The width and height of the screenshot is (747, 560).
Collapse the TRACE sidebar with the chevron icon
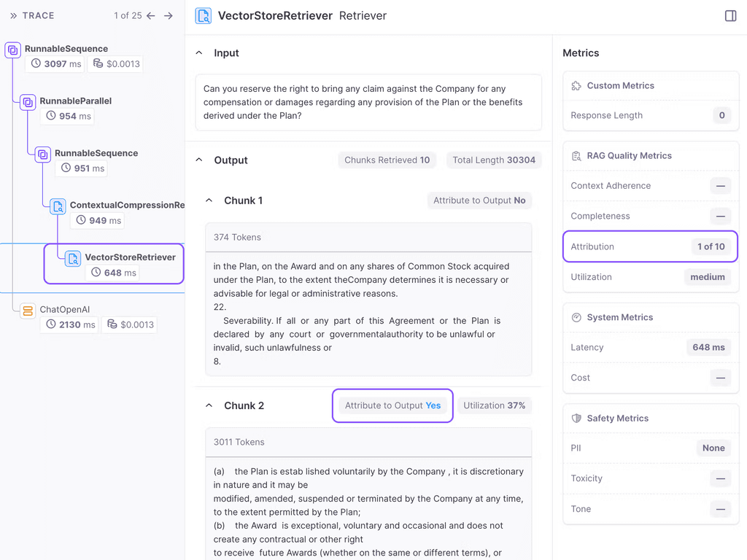click(x=15, y=15)
